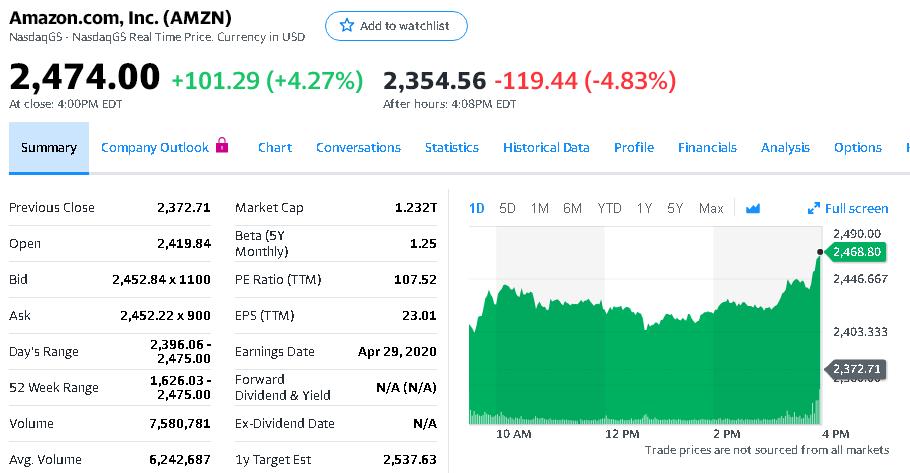Switch to the Financials tab
910x473 pixels.
point(707,148)
